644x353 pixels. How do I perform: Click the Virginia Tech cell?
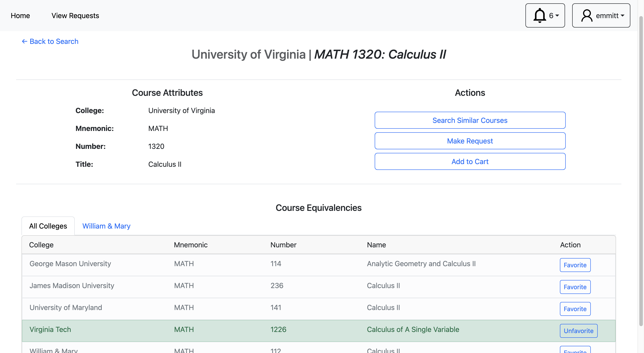pyautogui.click(x=50, y=329)
